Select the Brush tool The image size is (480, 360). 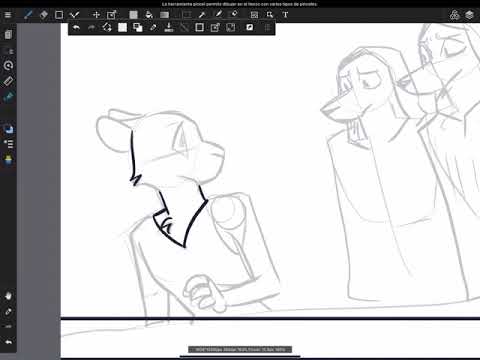click(28, 15)
